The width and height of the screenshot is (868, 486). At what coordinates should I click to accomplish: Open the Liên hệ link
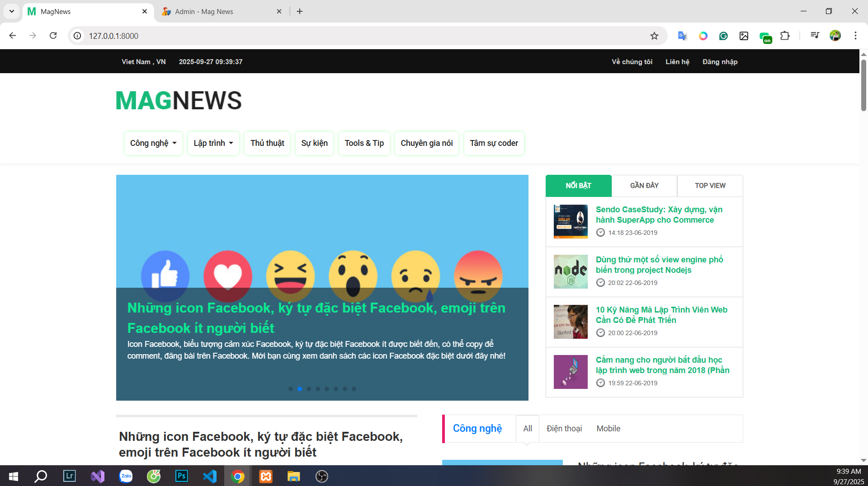677,62
